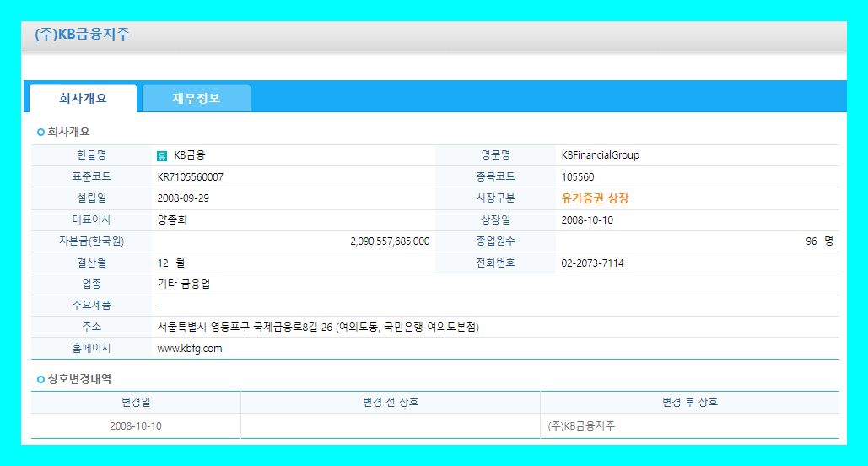Click the 시장구분 row label
The height and width of the screenshot is (466, 868).
click(x=495, y=198)
